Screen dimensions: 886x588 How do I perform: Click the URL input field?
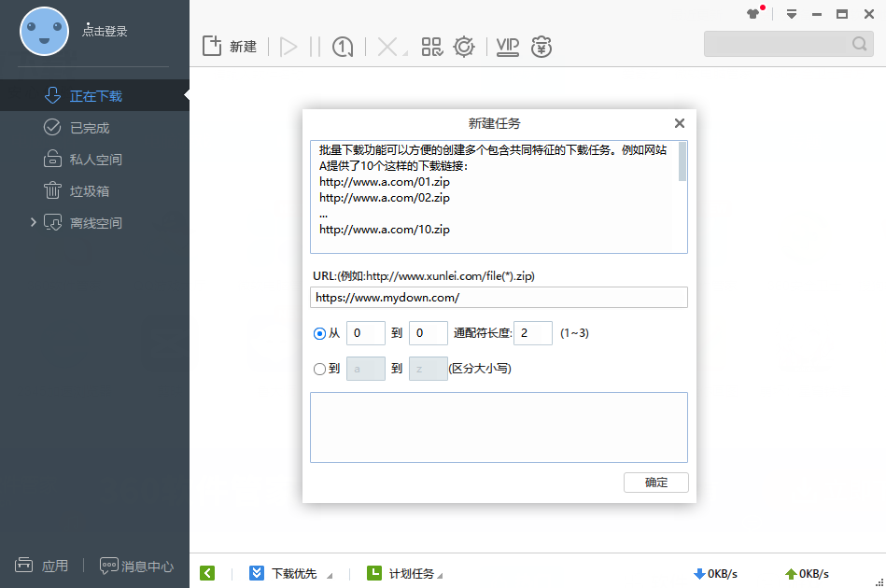[x=499, y=297]
